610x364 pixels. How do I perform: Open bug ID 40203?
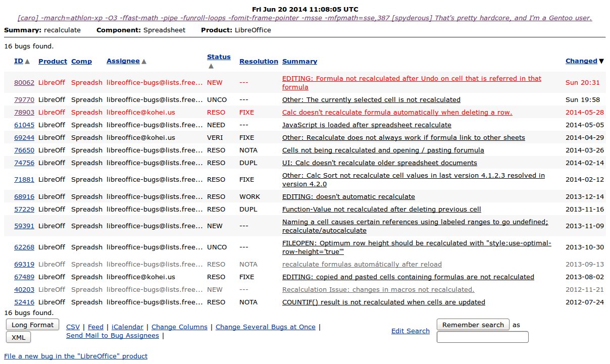(x=24, y=289)
